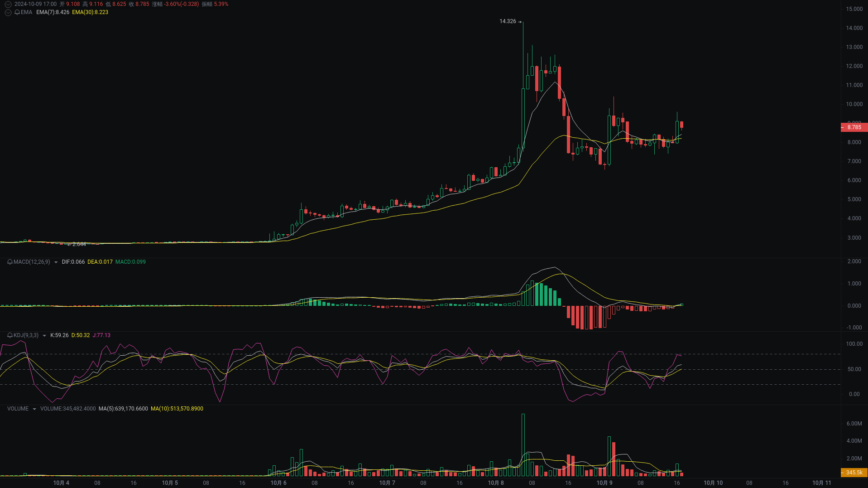This screenshot has height=488, width=868.
Task: Click the KDJ alert bell icon
Action: coord(10,335)
